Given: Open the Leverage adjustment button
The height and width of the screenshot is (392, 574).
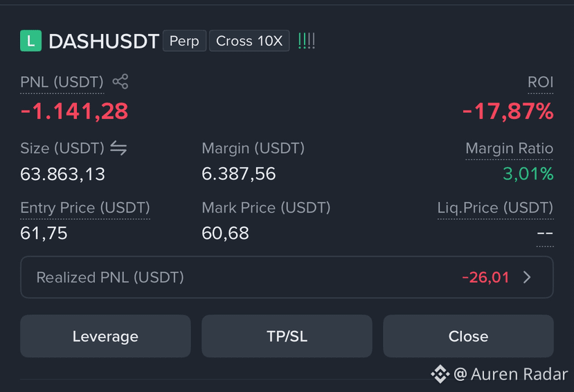Looking at the screenshot, I should coord(105,336).
